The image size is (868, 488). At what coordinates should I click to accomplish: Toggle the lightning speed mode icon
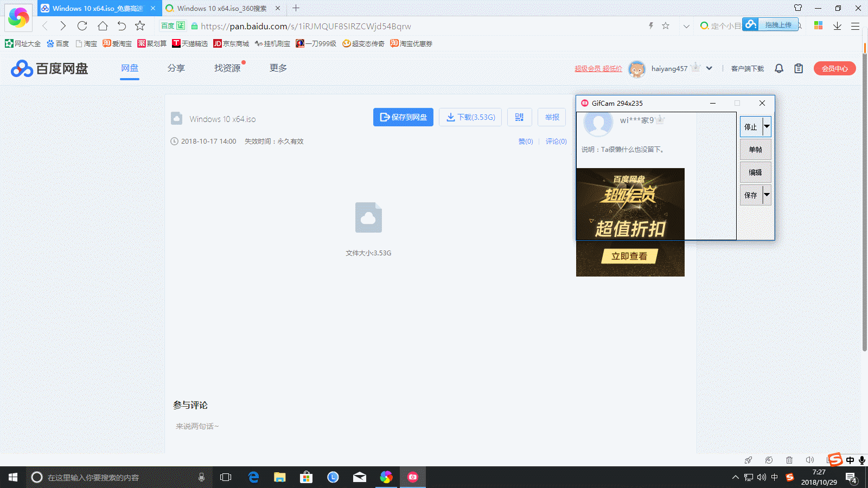(651, 25)
